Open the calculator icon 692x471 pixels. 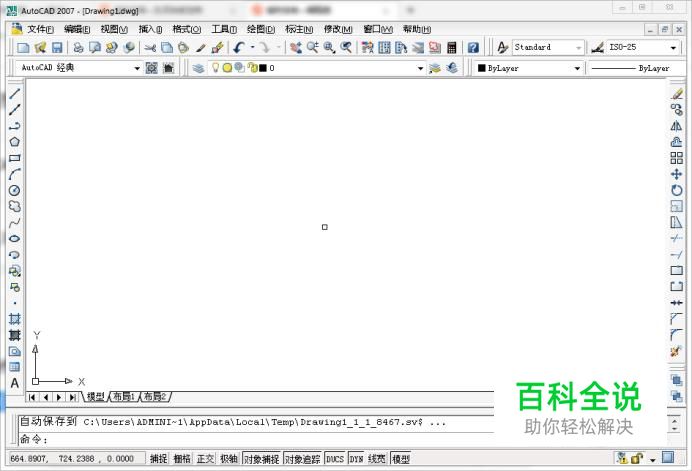pyautogui.click(x=452, y=47)
